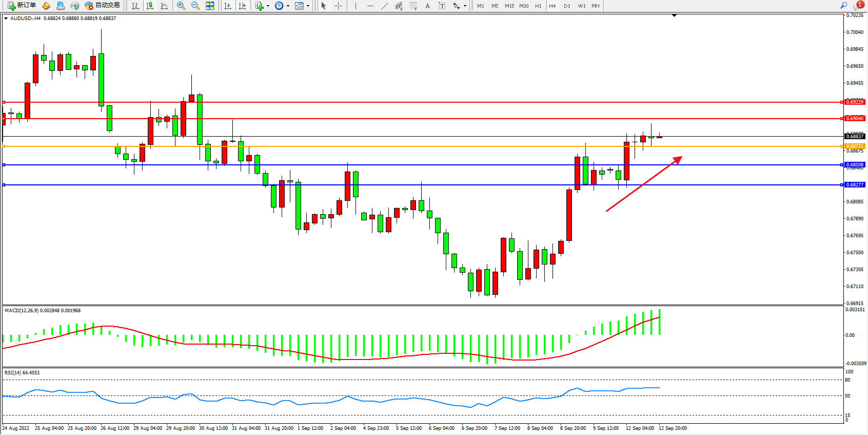Choose the horizontal line drawing tool
This screenshot has height=435, width=868.
point(370,6)
